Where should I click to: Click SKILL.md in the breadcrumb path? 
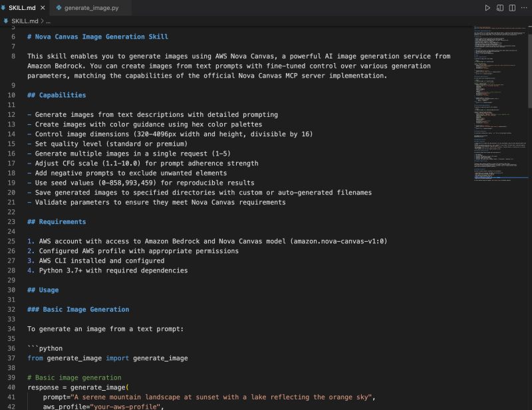(25, 21)
